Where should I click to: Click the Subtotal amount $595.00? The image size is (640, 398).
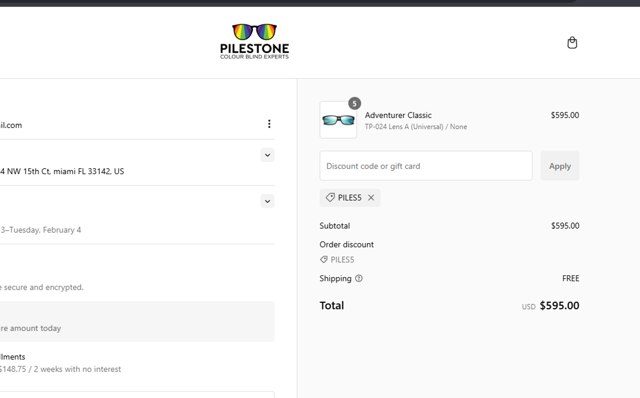(565, 226)
